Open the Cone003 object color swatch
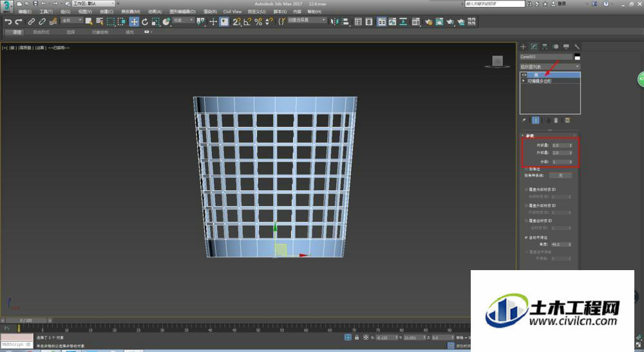Image resolution: width=644 pixels, height=352 pixels. coord(577,57)
